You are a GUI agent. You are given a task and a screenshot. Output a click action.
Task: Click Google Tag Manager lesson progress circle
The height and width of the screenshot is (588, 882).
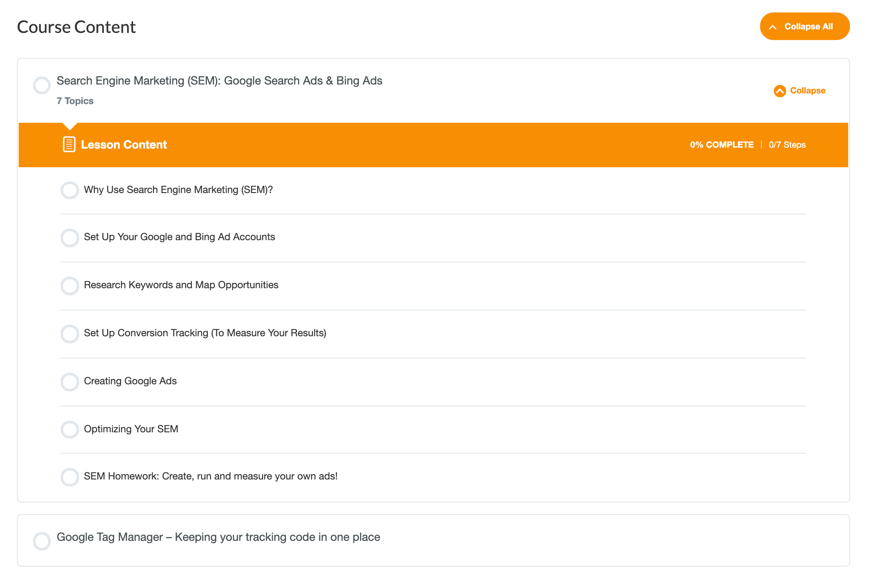(x=42, y=541)
